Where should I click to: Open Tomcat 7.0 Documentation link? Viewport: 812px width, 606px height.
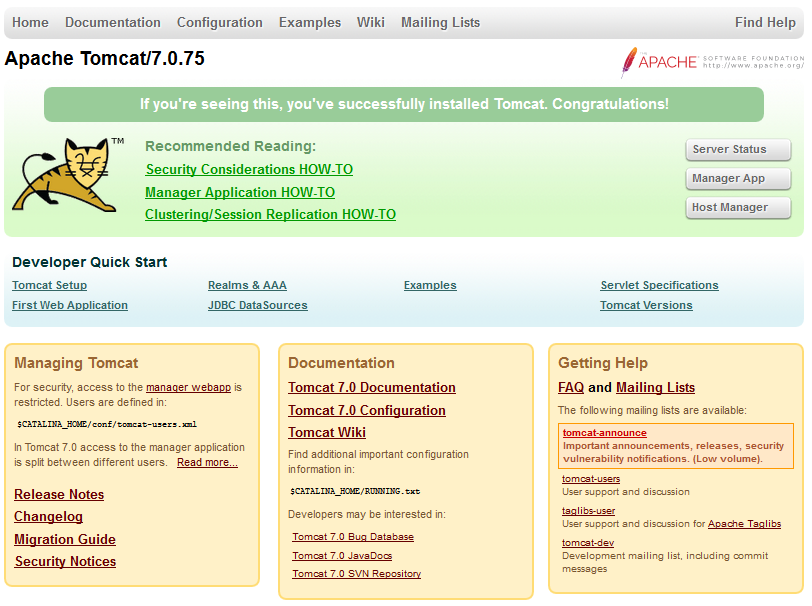[372, 388]
